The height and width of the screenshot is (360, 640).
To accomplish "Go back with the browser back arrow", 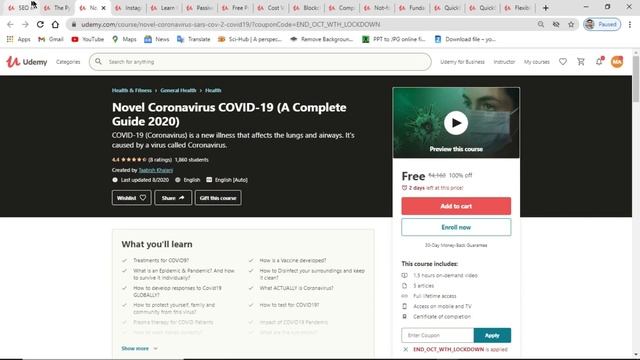I will pyautogui.click(x=10, y=24).
